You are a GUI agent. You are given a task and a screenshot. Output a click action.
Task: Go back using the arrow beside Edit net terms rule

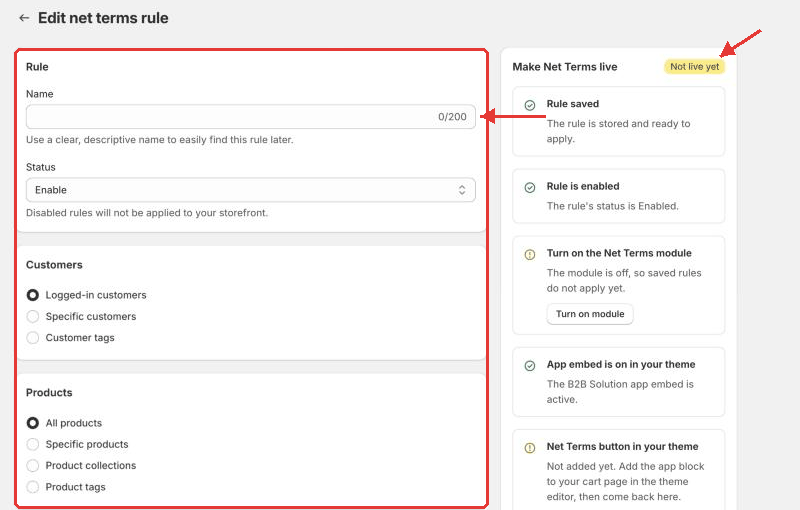[23, 18]
